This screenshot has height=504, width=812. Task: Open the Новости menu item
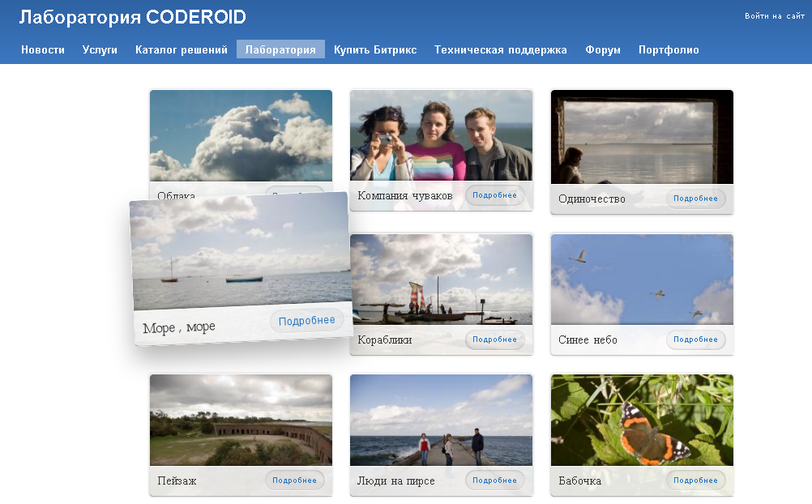[43, 49]
